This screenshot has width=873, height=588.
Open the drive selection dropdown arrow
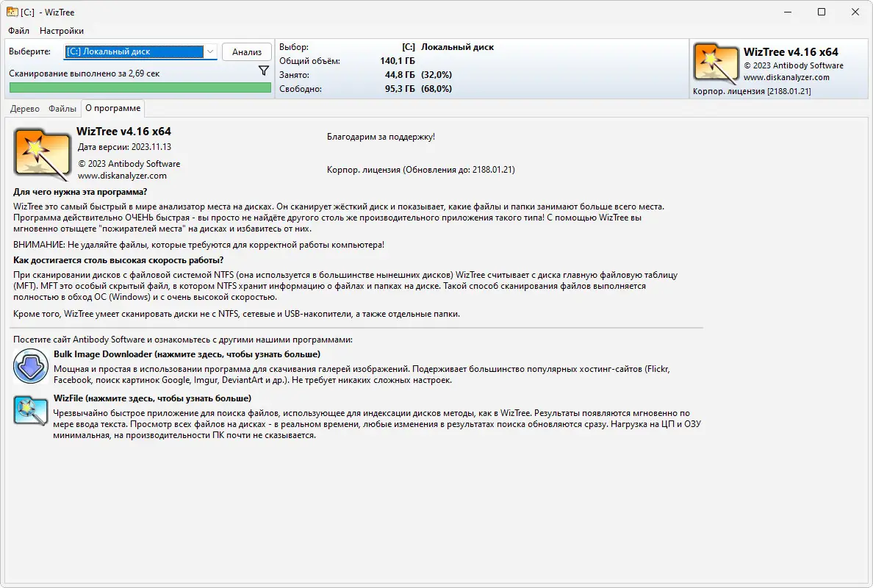pos(210,51)
